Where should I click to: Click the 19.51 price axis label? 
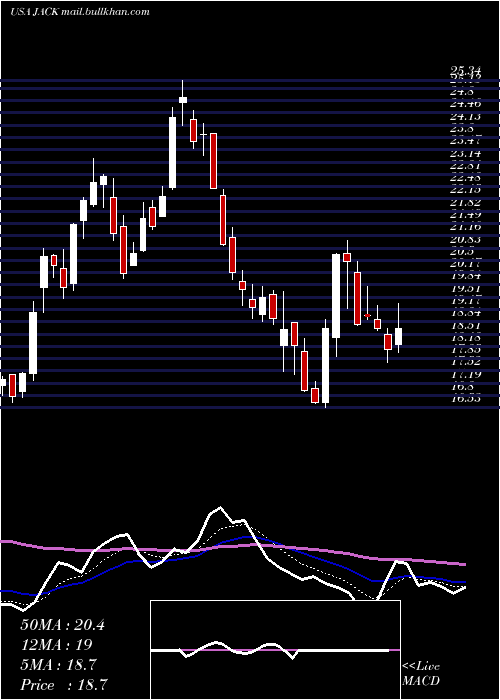tap(465, 289)
